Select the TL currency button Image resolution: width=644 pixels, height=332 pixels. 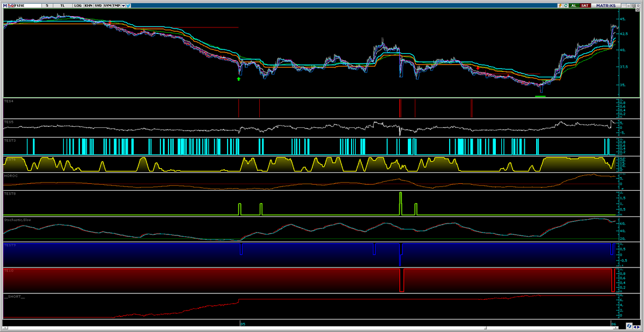[x=63, y=5]
